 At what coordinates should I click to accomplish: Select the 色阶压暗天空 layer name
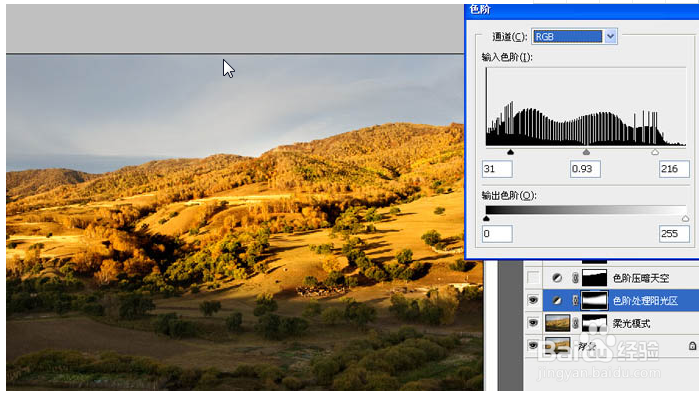coord(641,278)
